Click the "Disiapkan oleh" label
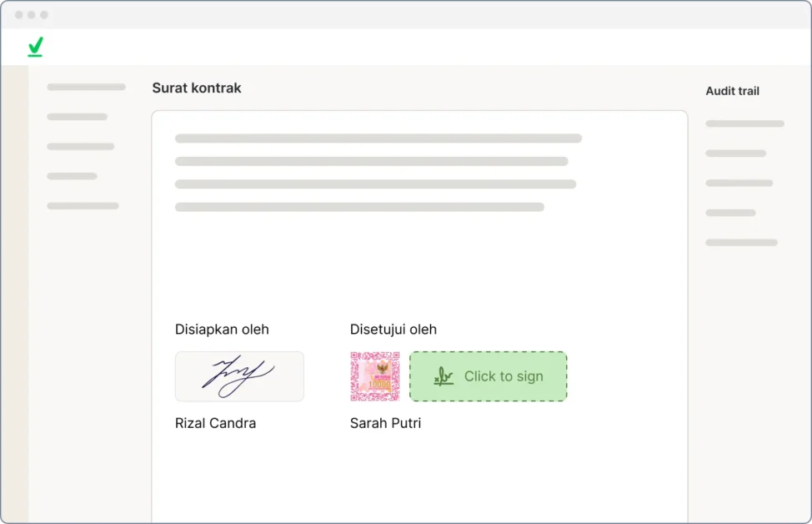 pos(222,329)
